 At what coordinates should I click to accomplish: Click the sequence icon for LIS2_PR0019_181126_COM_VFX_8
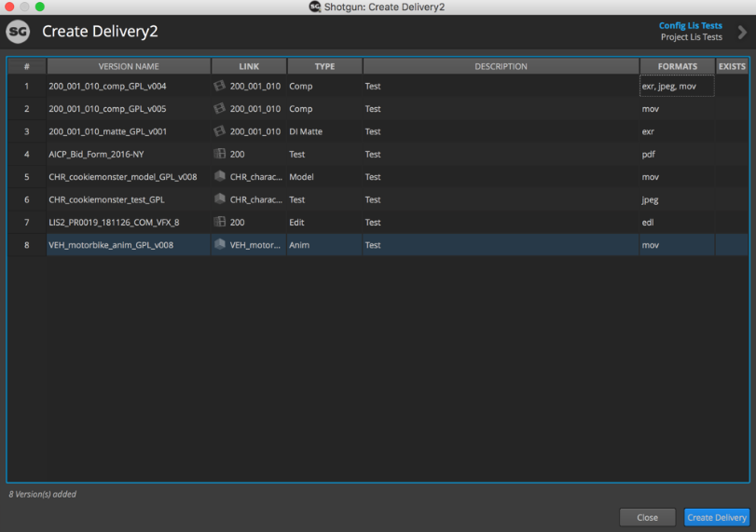point(219,222)
